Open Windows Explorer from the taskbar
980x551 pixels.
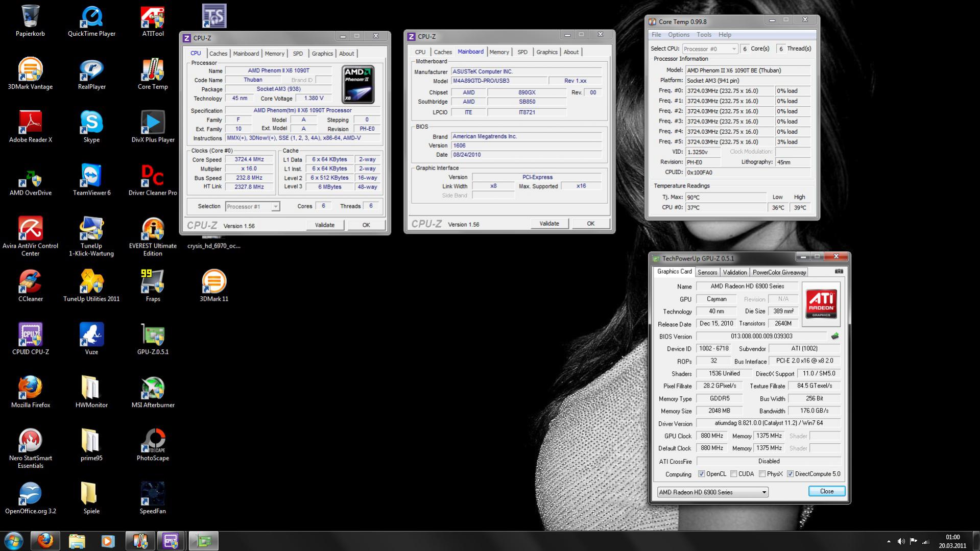[77, 541]
